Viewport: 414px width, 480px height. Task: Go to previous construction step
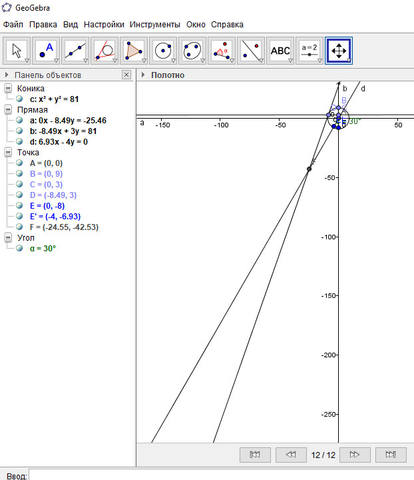pyautogui.click(x=291, y=455)
